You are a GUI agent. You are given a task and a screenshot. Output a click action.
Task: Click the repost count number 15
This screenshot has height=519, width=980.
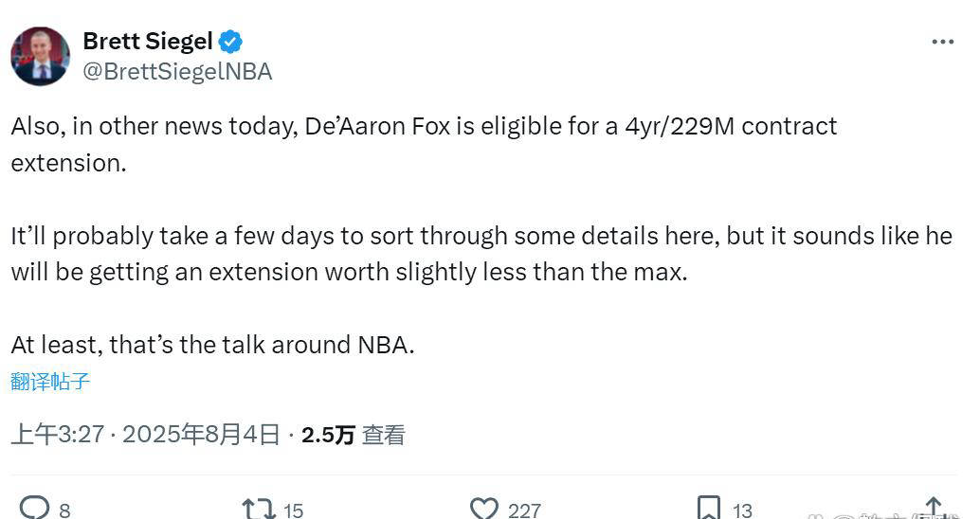(293, 510)
